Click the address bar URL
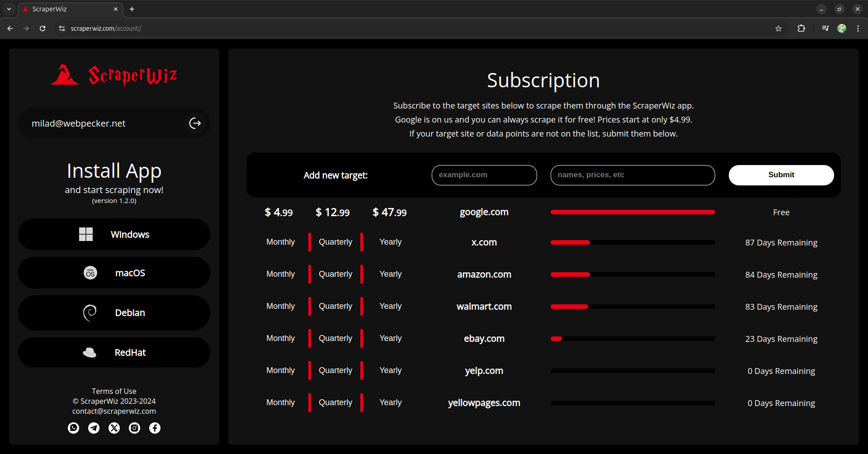This screenshot has height=454, width=868. tap(106, 28)
